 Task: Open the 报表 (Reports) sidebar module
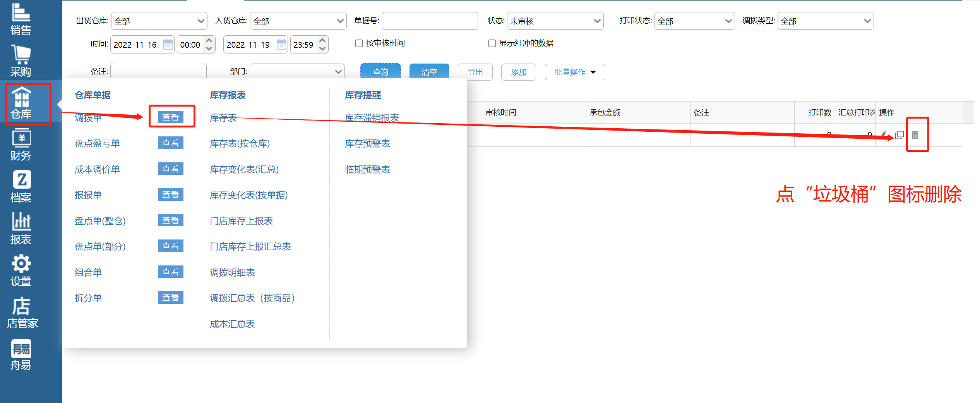point(21,229)
